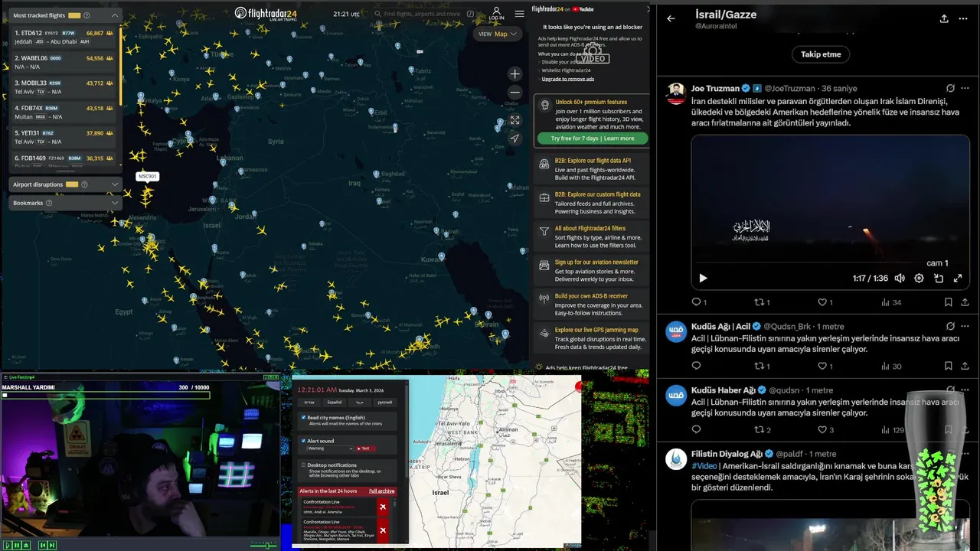Click the LOG IN user icon
The image size is (980, 551).
tap(496, 13)
